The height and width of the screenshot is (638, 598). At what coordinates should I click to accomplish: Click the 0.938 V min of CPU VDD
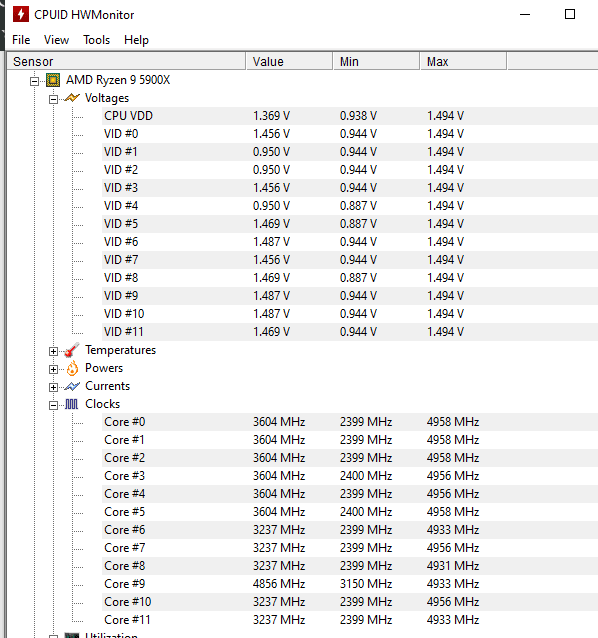358,116
